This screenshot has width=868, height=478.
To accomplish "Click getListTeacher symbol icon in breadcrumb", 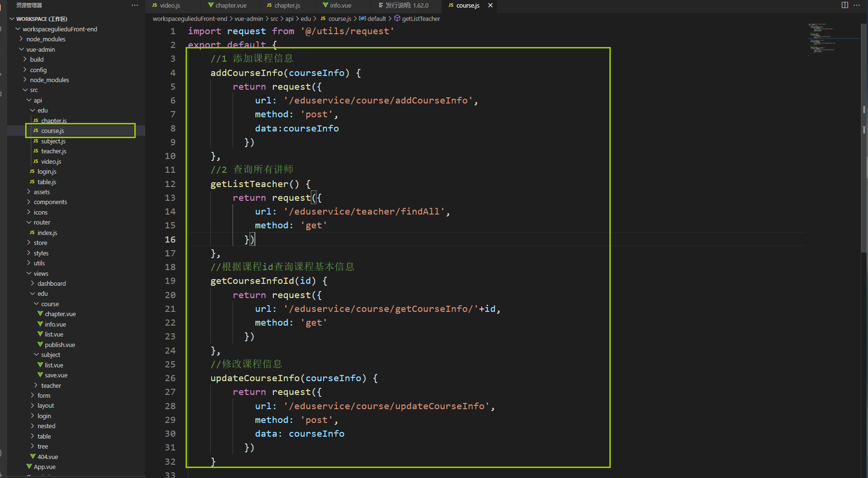I will [397, 19].
